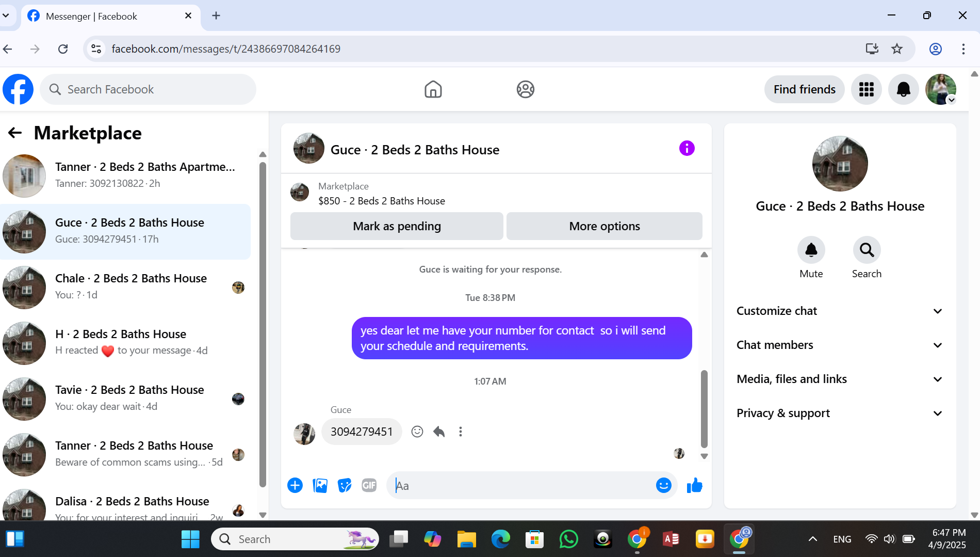Open Tanner 2 Beds 2 Baths Apartment chat
980x557 pixels.
[x=126, y=176]
